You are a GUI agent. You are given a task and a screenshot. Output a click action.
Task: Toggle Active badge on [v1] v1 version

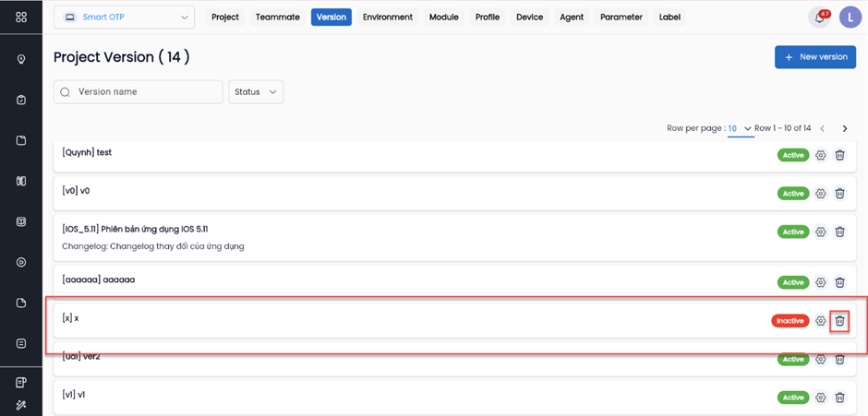pyautogui.click(x=792, y=398)
